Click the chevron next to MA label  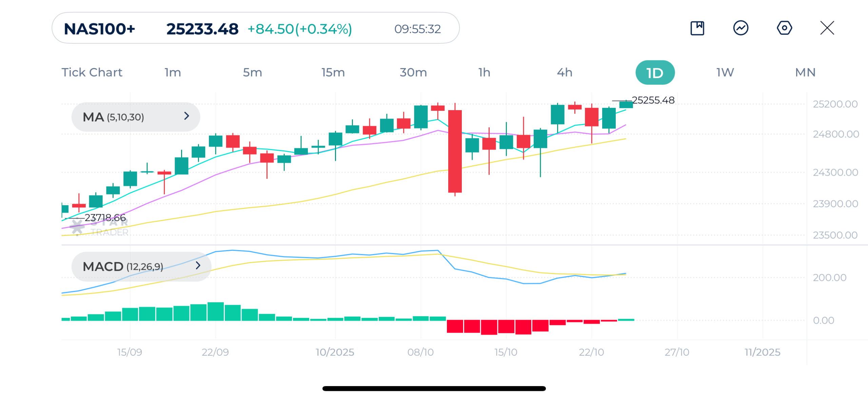(x=186, y=116)
